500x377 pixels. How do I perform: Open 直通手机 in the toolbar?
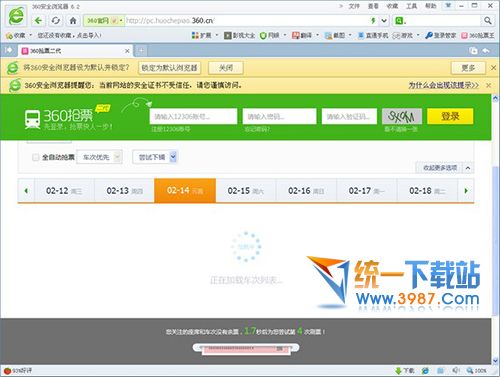pos(373,35)
